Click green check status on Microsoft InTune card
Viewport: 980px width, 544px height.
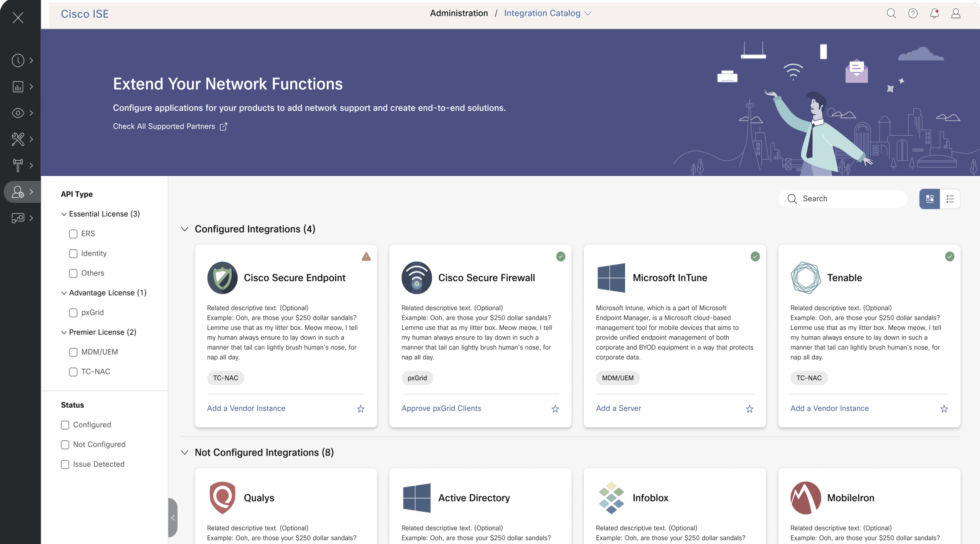click(x=755, y=257)
